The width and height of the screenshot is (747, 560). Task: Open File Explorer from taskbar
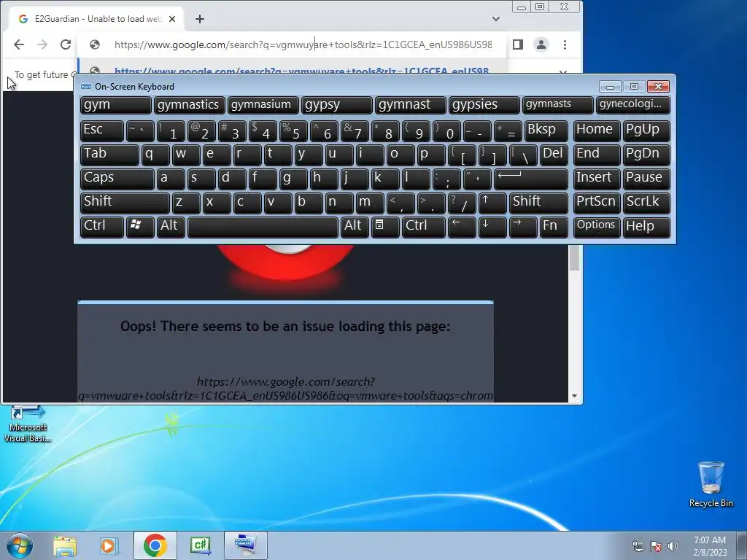(x=65, y=545)
